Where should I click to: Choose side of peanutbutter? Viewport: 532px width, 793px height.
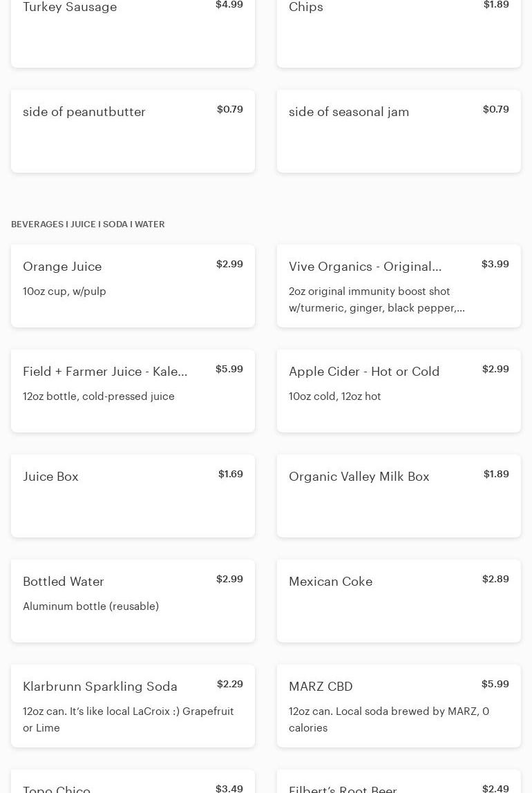click(133, 131)
